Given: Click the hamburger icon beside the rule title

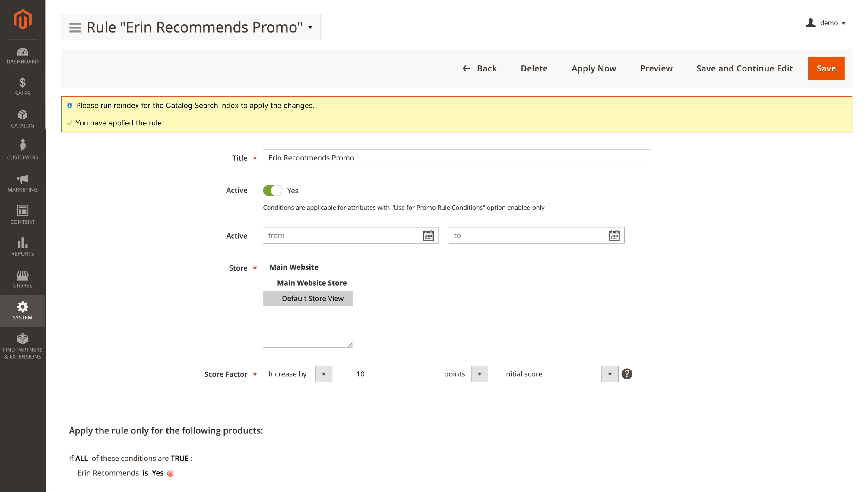Looking at the screenshot, I should [x=74, y=27].
